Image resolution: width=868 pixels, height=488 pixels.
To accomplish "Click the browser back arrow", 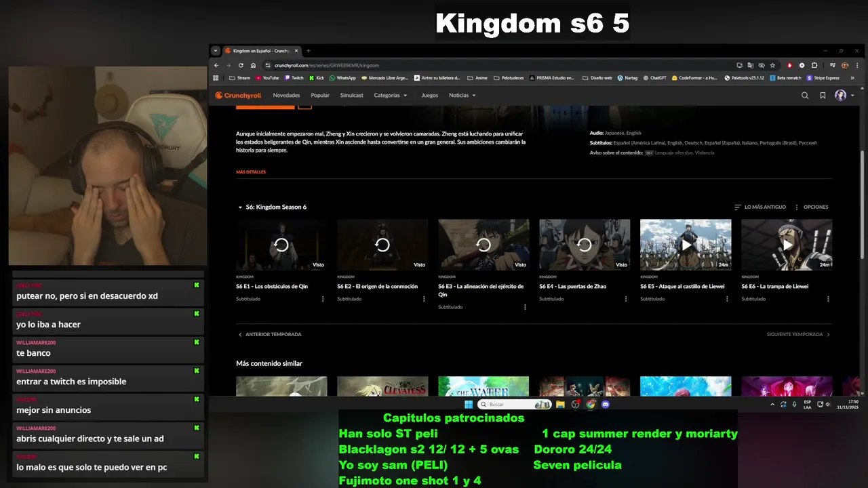I will pyautogui.click(x=216, y=66).
